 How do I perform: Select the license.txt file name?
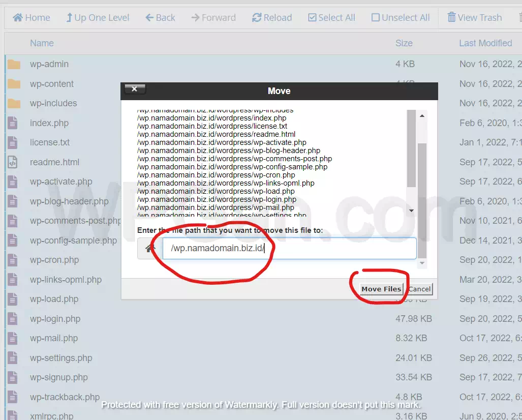tap(50, 142)
